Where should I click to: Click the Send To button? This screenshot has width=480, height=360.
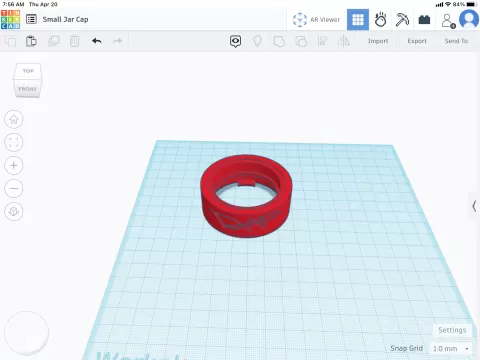coord(456,41)
